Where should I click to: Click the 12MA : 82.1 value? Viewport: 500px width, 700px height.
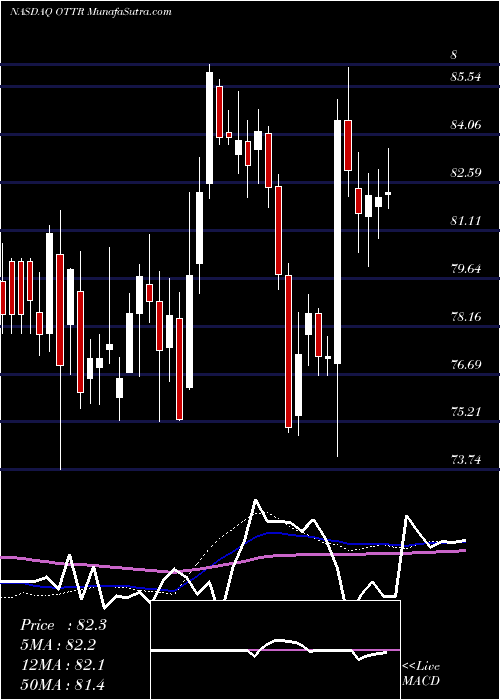coord(62,665)
